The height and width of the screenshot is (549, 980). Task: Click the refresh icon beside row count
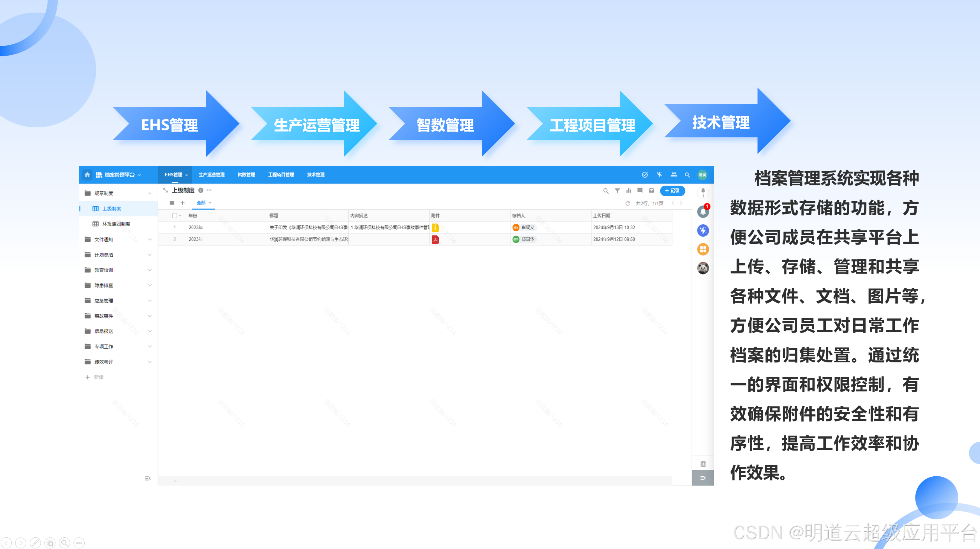click(627, 204)
